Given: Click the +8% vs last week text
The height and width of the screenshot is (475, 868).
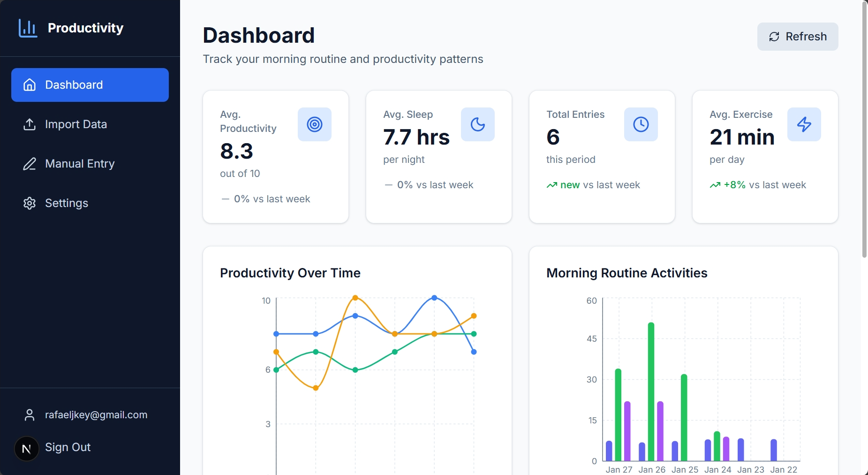Looking at the screenshot, I should point(765,185).
